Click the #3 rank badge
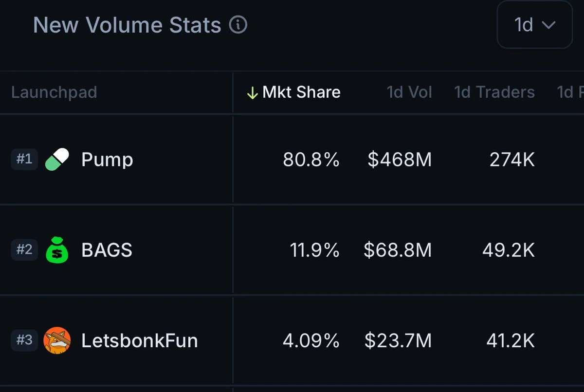This screenshot has height=392, width=584. tap(24, 340)
